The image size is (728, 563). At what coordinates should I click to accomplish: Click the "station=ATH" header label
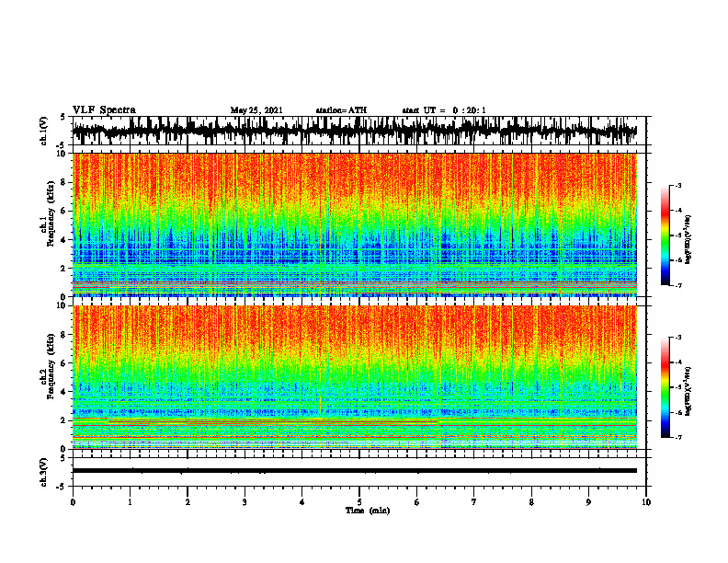(x=341, y=110)
